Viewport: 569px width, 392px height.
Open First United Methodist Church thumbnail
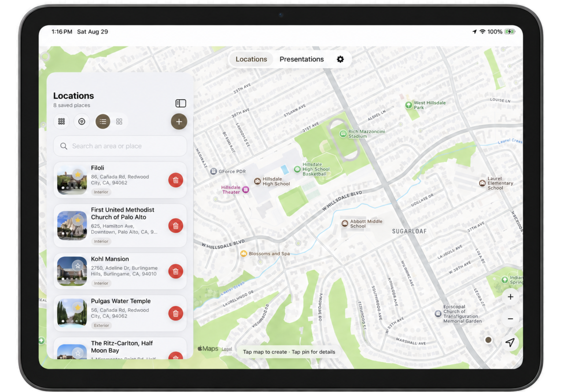(x=72, y=225)
